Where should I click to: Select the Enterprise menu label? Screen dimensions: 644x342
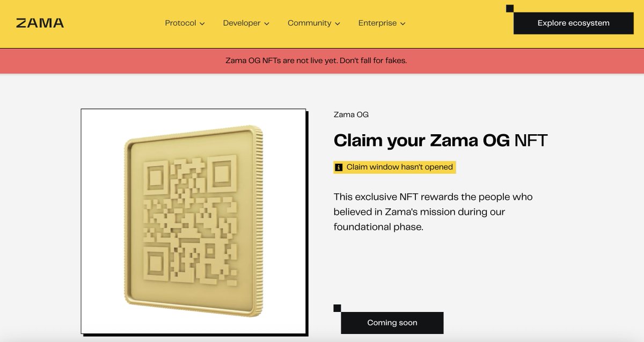click(377, 23)
